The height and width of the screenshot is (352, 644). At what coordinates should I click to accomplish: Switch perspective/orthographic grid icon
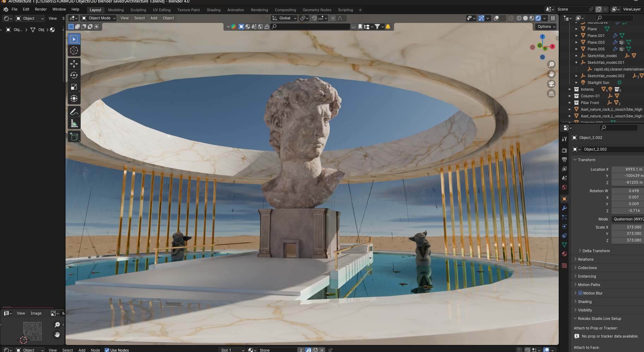[551, 93]
